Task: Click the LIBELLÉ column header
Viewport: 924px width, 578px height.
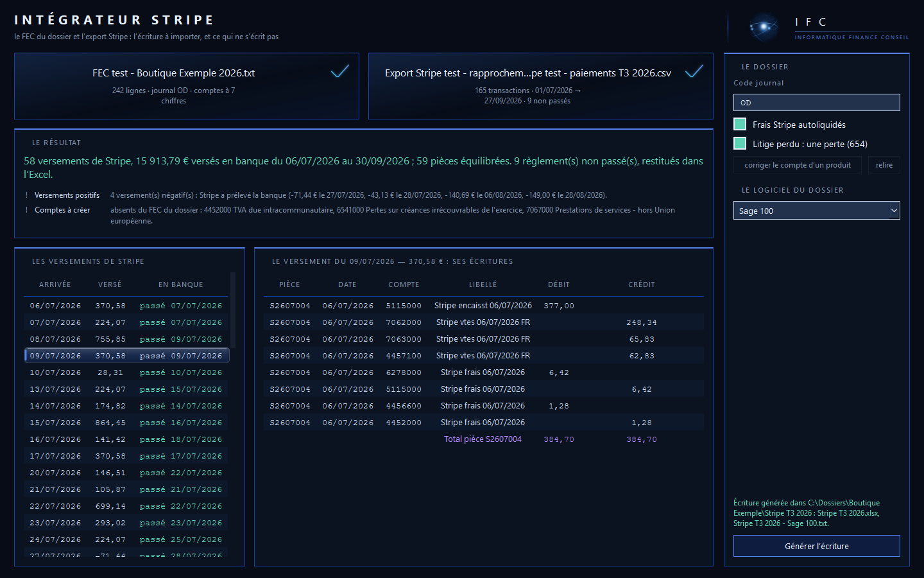Action: [483, 285]
